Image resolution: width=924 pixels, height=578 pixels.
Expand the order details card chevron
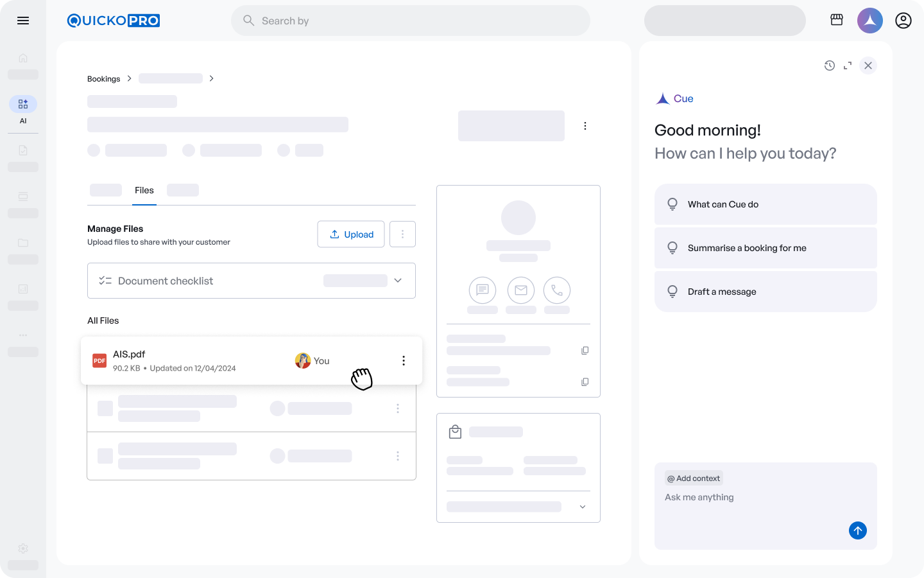583,507
